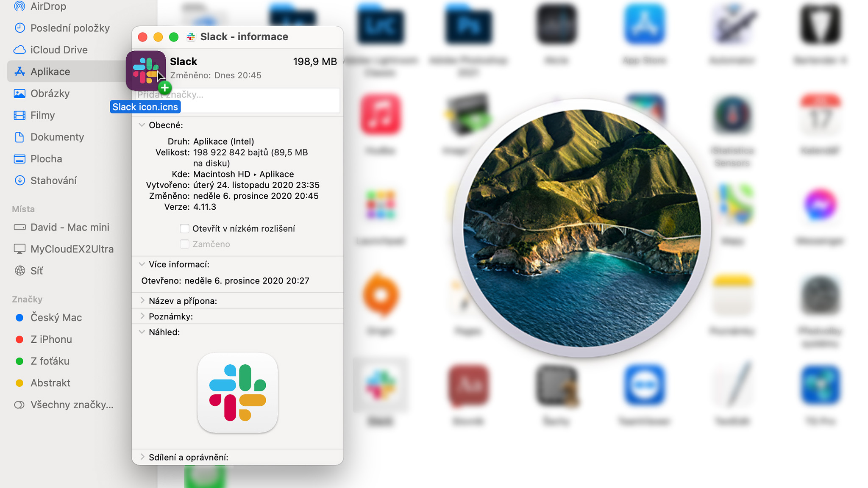The image size is (868, 488).
Task: Select iCloud Drive in sidebar
Action: pyautogui.click(x=58, y=50)
